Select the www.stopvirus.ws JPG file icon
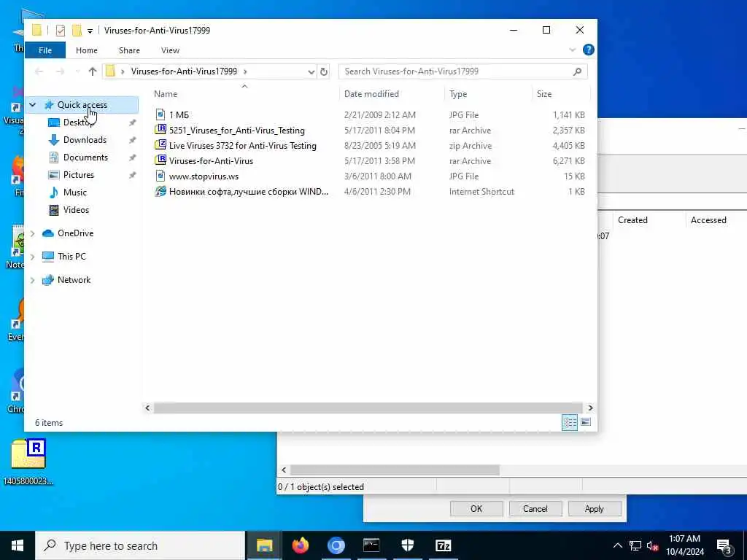 (x=160, y=176)
